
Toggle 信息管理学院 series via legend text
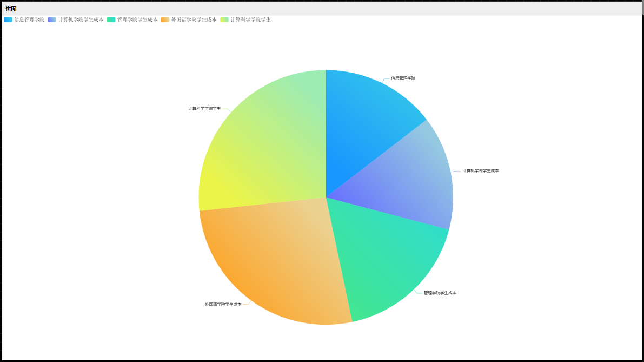pos(29,19)
